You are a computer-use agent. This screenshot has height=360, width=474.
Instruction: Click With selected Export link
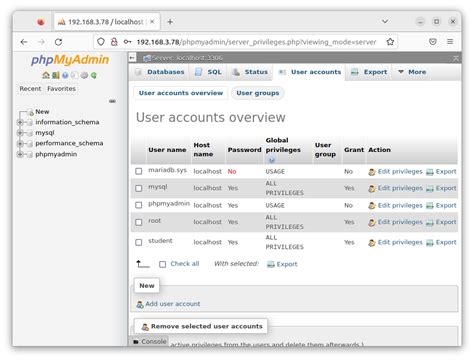tap(282, 264)
